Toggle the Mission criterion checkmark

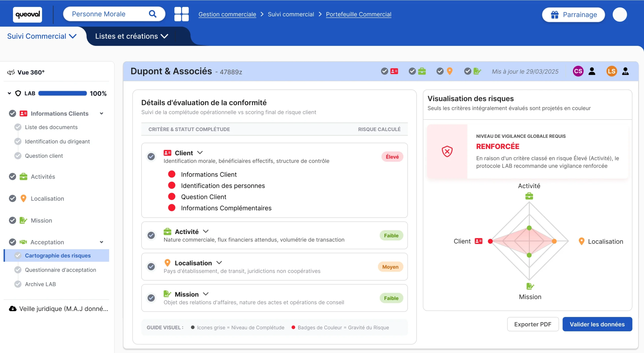151,298
